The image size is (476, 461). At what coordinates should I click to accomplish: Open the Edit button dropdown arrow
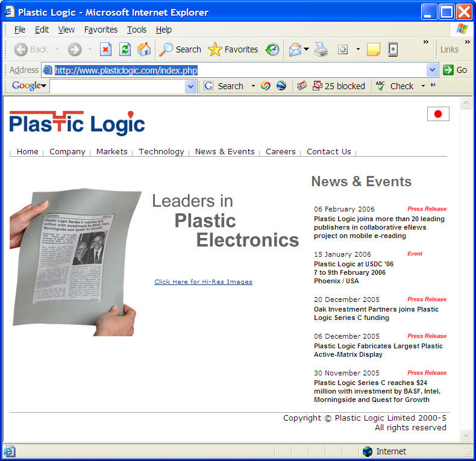coord(359,49)
